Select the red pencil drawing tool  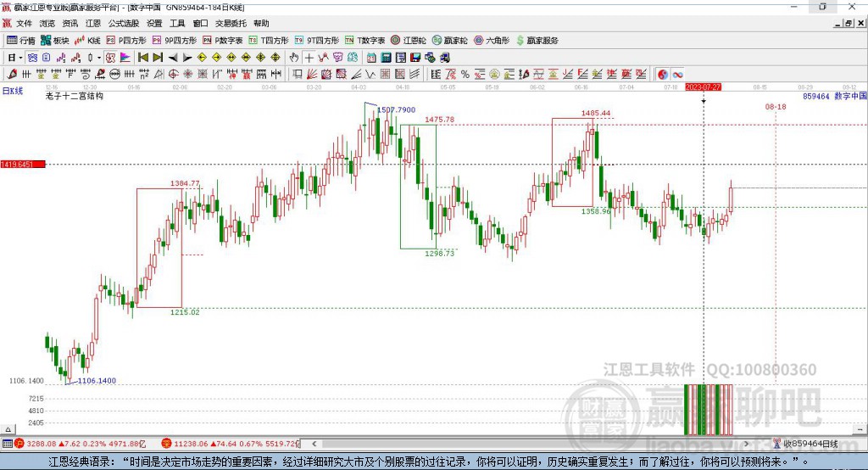[12, 75]
